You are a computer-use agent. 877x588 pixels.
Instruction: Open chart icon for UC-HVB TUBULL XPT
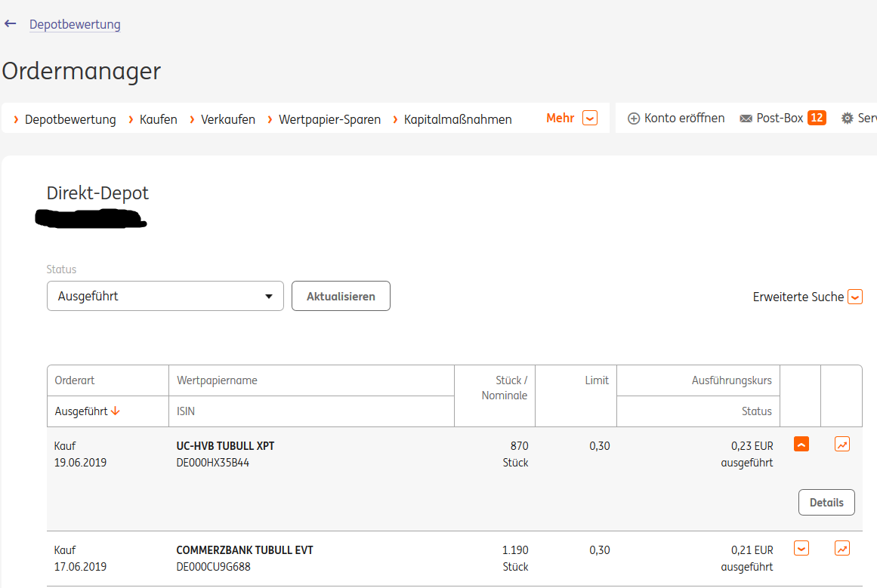point(842,445)
